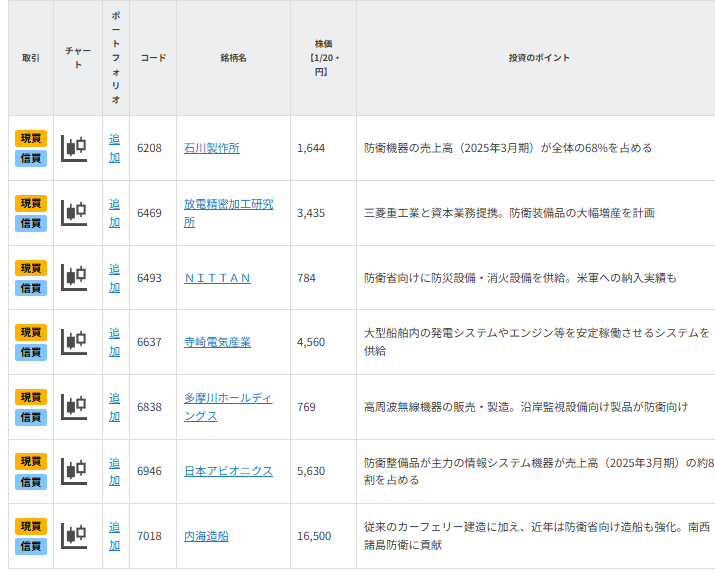
Task: Open the NITTAN stock link
Action: tap(217, 278)
